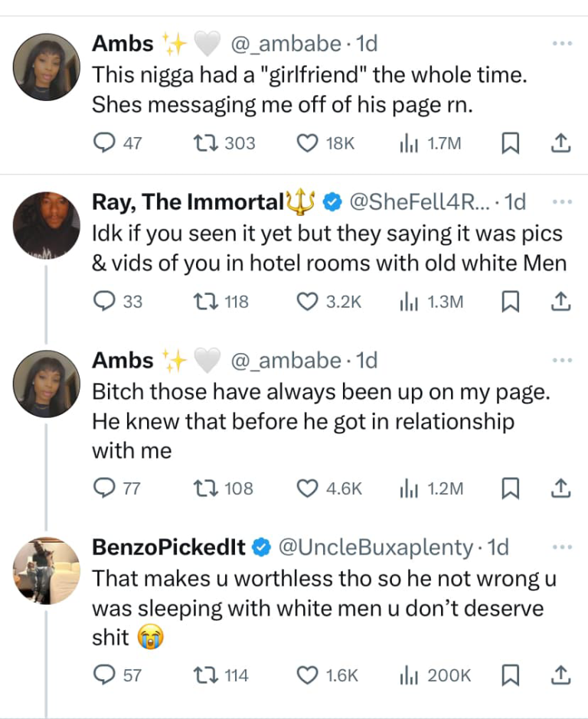Retweet the tweet with 303 reposts
The width and height of the screenshot is (588, 719).
(204, 143)
